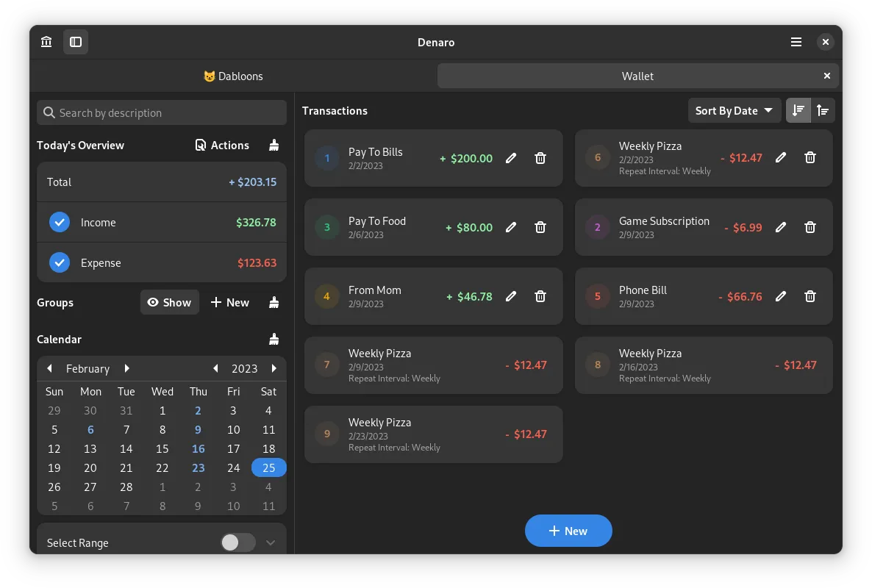Delete the Game Subscription transaction
The height and width of the screenshot is (588, 872).
[810, 227]
